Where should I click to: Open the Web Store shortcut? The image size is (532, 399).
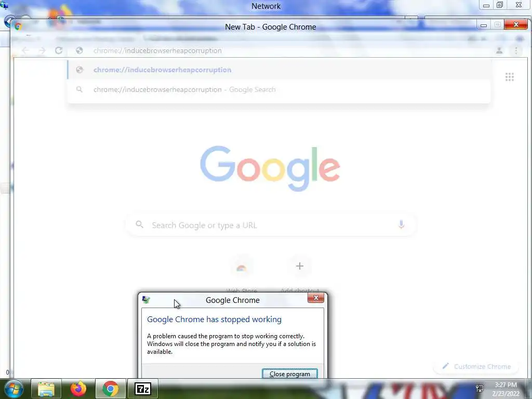point(241,273)
